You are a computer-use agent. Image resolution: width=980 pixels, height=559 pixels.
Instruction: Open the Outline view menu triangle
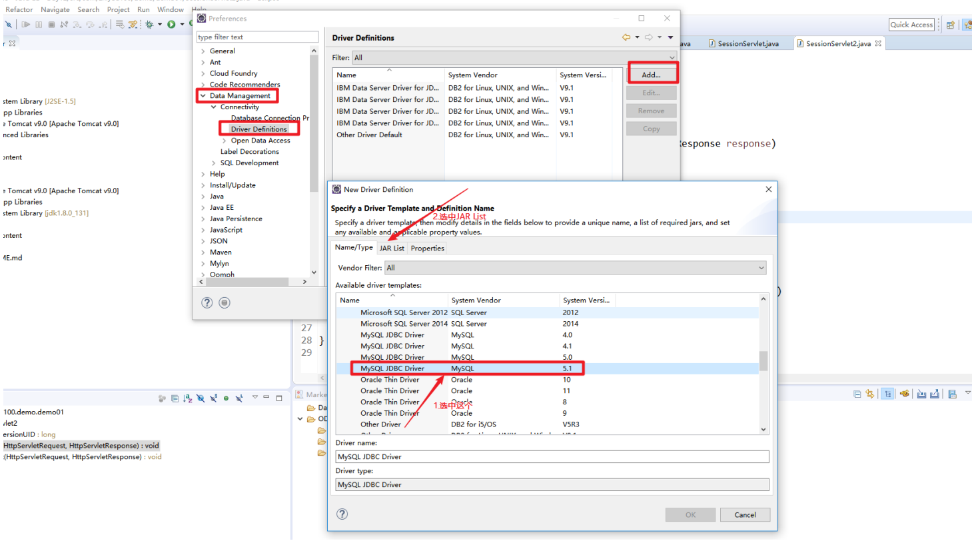click(x=255, y=397)
